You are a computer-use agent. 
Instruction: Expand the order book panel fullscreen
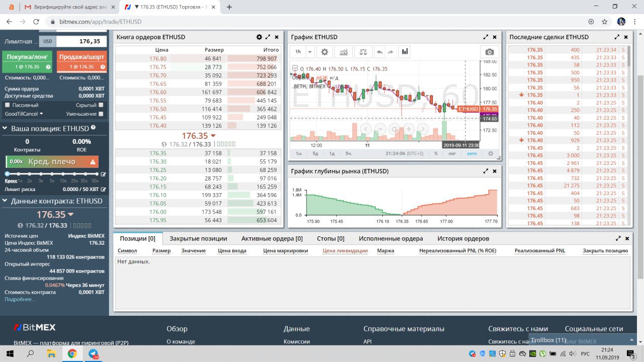click(x=268, y=37)
